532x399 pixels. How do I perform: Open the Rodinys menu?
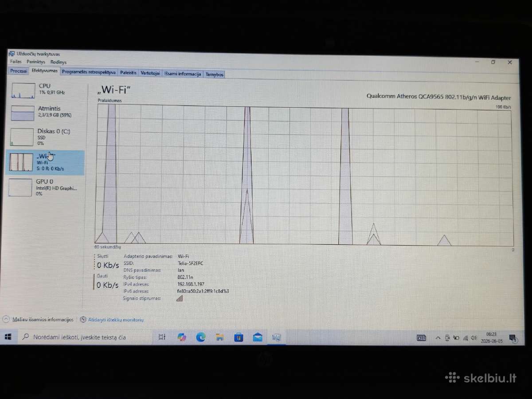58,62
